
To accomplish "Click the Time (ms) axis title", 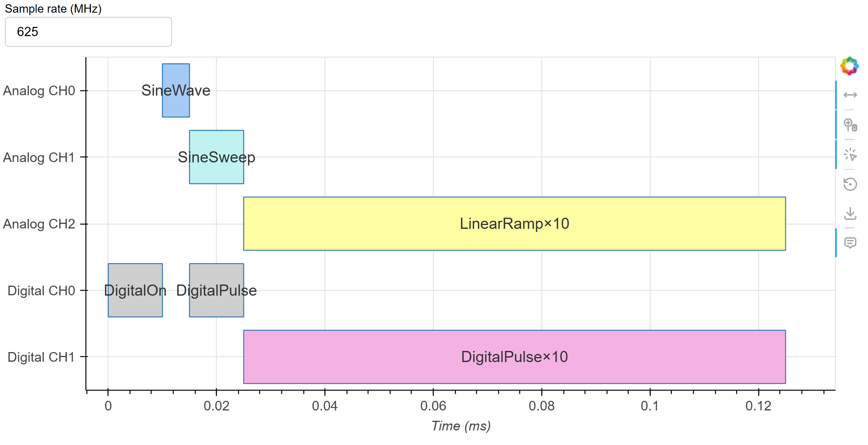I will tap(461, 425).
